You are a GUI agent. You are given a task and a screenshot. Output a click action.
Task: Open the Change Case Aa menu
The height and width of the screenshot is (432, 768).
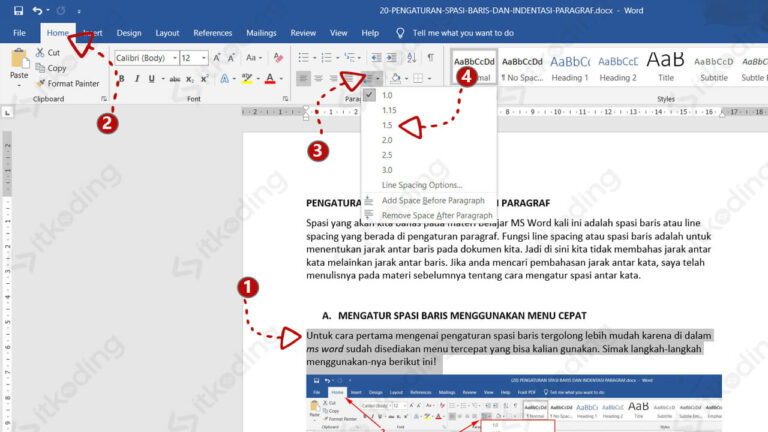[x=253, y=58]
